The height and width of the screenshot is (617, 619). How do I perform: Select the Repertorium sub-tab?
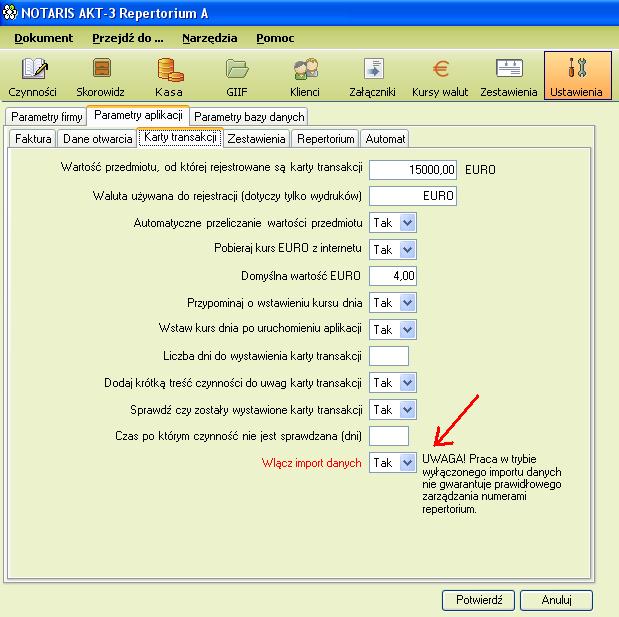point(326,139)
